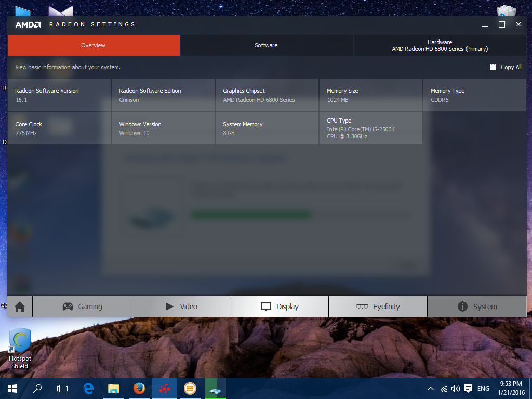The height and width of the screenshot is (399, 532).
Task: Maximize the Radeon Settings window
Action: tap(502, 24)
